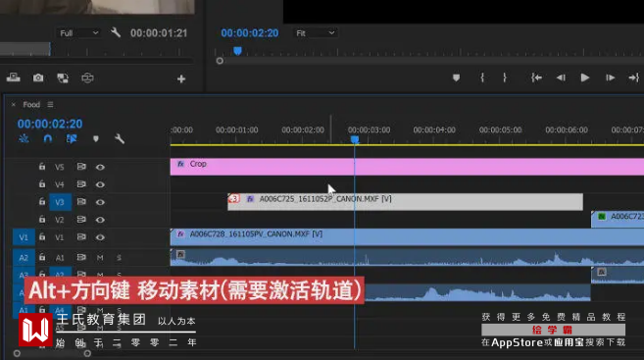This screenshot has width=644, height=360.
Task: Toggle sync lock on V5 track
Action: point(81,167)
